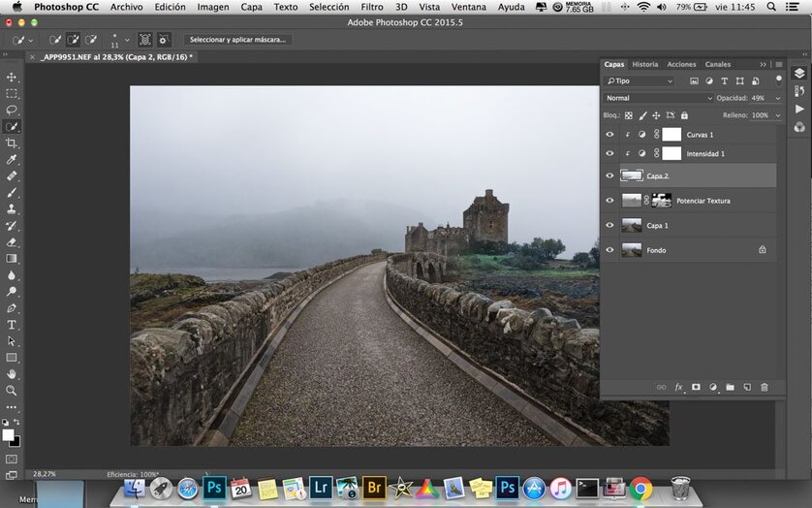Switch to the Historia tab
The image size is (812, 508).
(x=644, y=64)
